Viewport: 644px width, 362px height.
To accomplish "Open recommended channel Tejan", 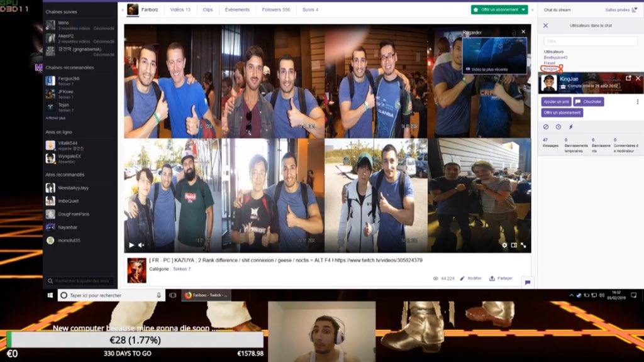I will point(80,107).
